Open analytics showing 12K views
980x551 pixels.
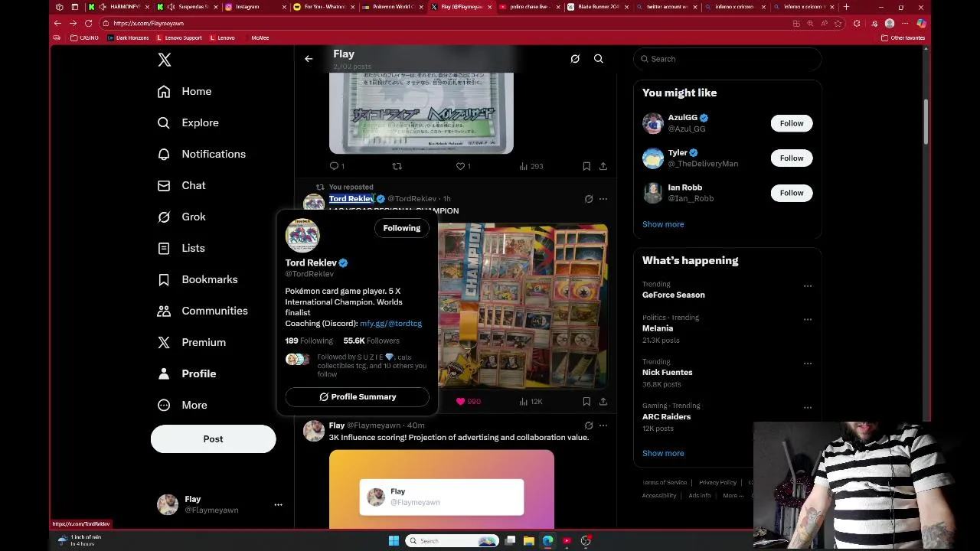pos(531,401)
